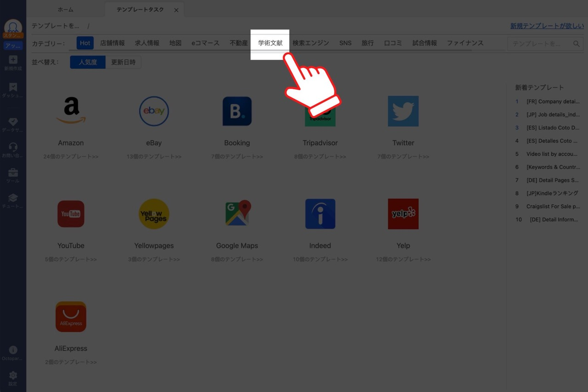Open Booking's 7個のテンプレート link
The image size is (588, 392).
point(237,157)
